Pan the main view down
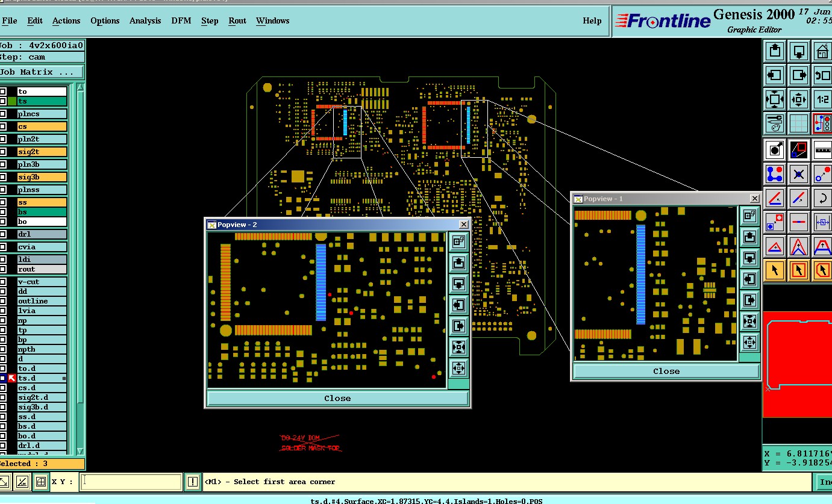The image size is (832, 504). coord(799,51)
